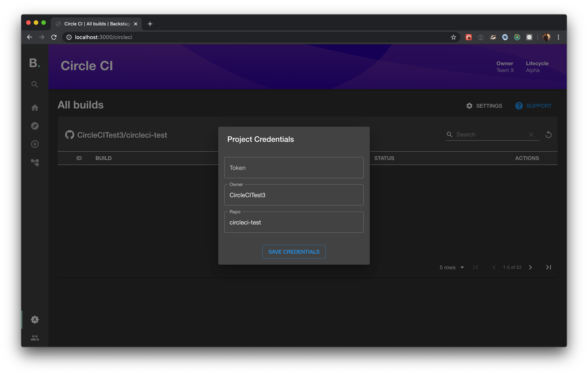Reload the localhost page

coord(54,37)
